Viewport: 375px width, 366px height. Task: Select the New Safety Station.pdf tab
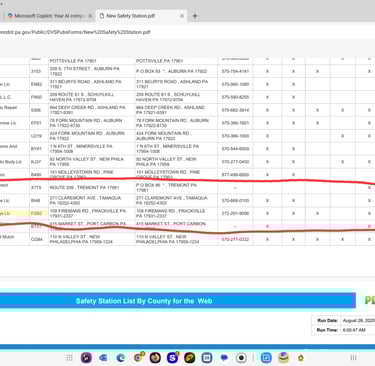pos(141,16)
